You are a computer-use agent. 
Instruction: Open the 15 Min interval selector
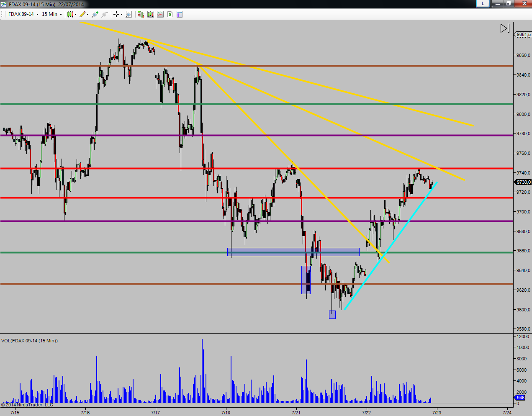(49, 14)
